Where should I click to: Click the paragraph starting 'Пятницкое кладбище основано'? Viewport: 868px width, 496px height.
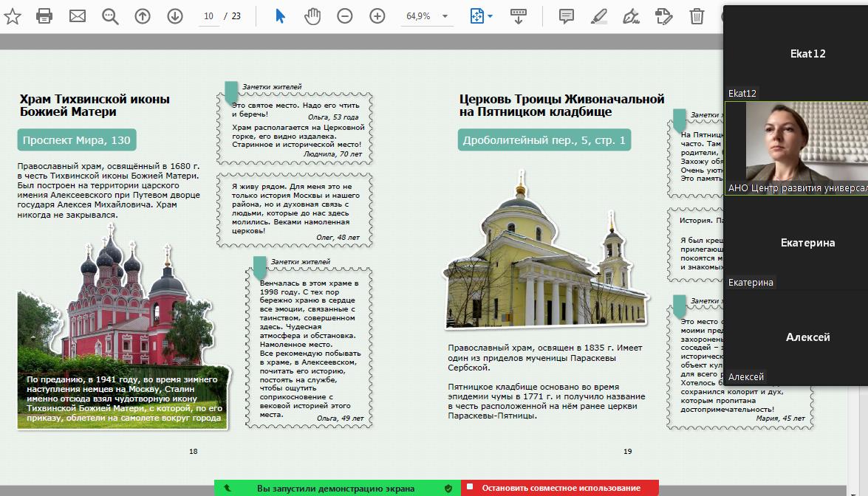(x=547, y=401)
